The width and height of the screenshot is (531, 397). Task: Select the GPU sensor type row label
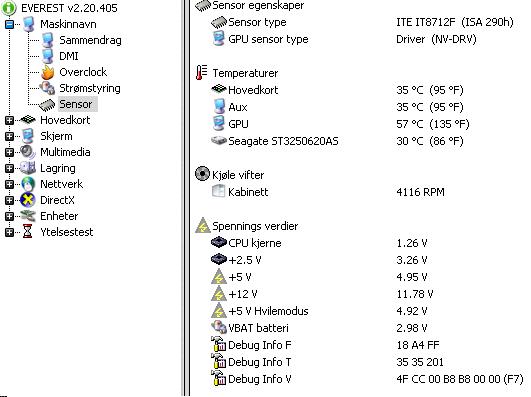[x=268, y=39]
